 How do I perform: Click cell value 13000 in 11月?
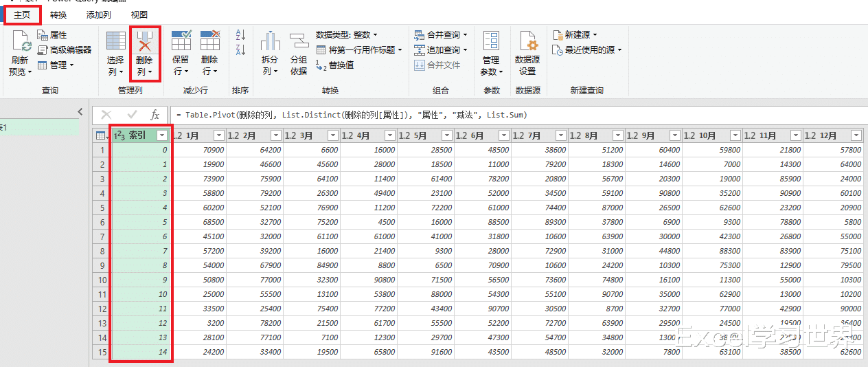[x=790, y=294]
